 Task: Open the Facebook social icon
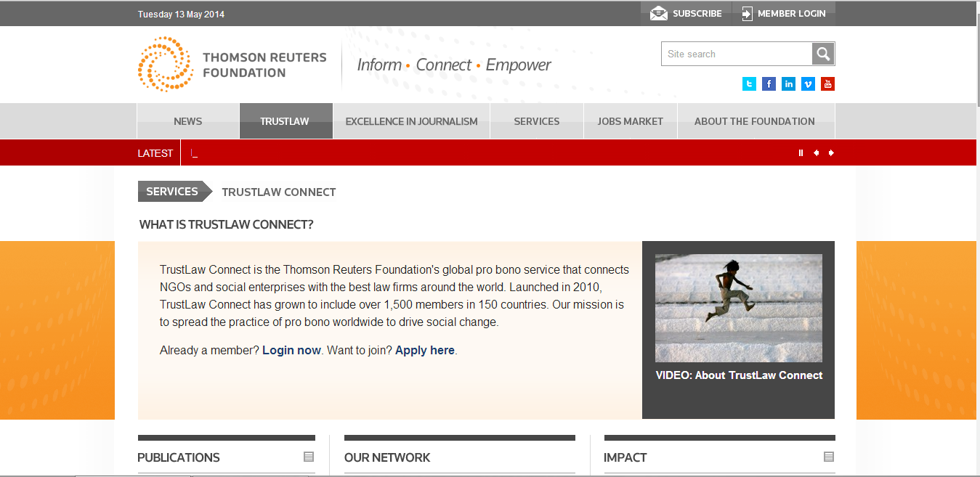pos(769,84)
